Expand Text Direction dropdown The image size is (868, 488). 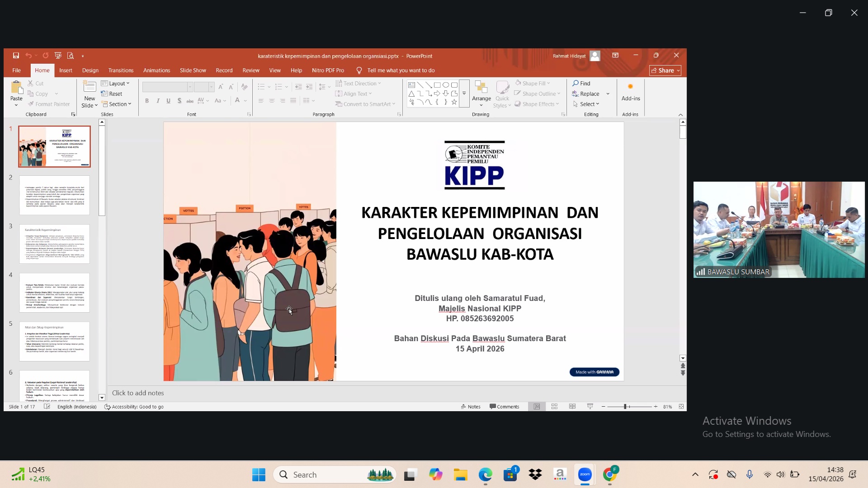358,83
